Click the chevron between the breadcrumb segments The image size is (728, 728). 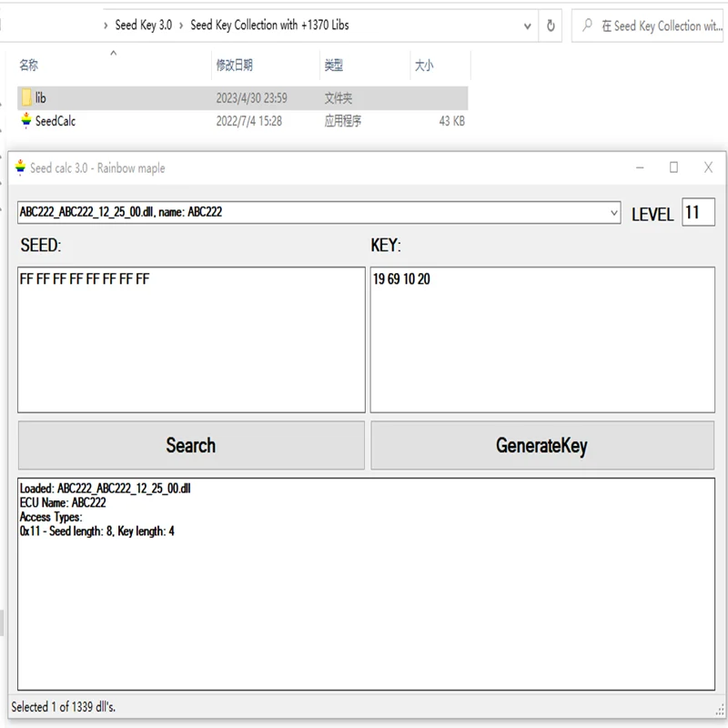[x=181, y=25]
